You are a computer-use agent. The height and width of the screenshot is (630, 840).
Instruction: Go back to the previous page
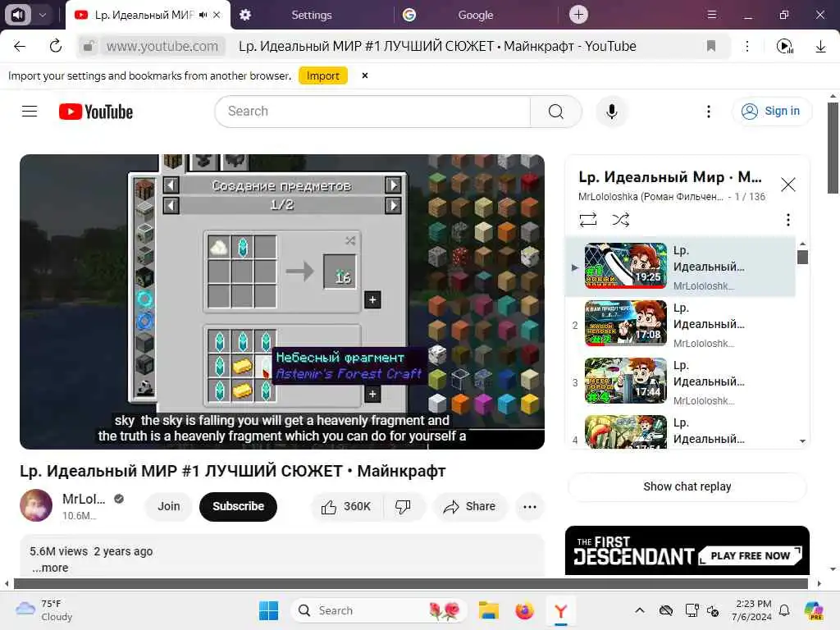20,46
